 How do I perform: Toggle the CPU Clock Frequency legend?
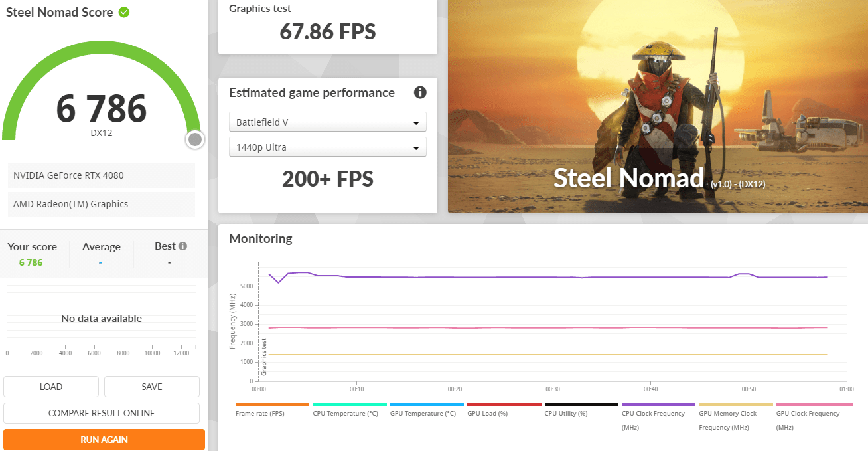point(658,416)
